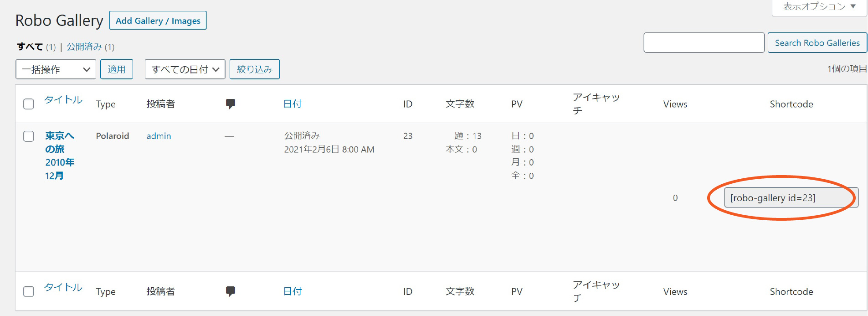Tick the select-all checkbox in table header
The image size is (868, 316).
pyautogui.click(x=29, y=104)
